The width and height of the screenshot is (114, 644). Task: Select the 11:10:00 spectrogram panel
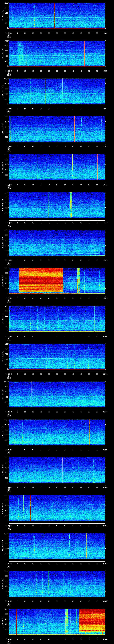[57, 356]
